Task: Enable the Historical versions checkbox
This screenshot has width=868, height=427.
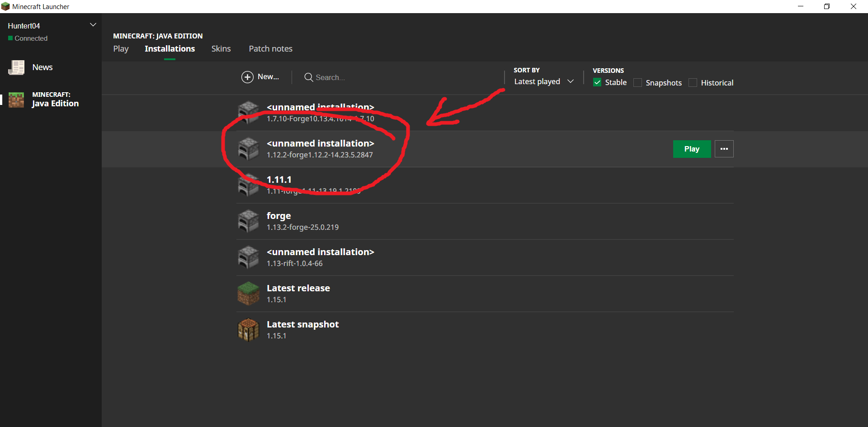Action: click(x=693, y=82)
